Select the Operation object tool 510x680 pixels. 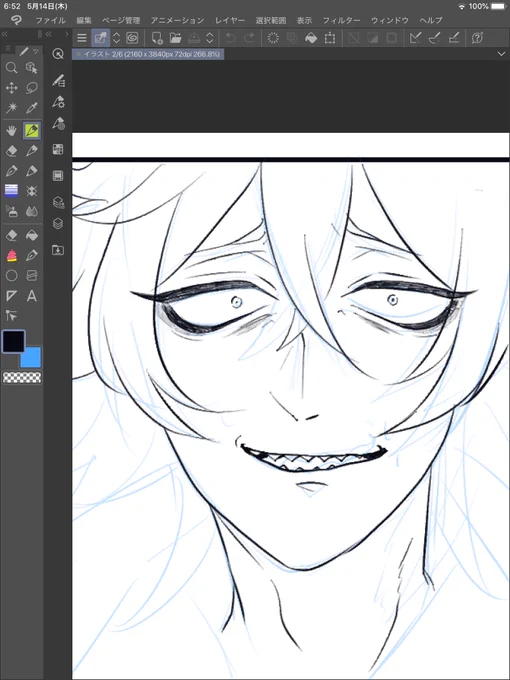31,68
